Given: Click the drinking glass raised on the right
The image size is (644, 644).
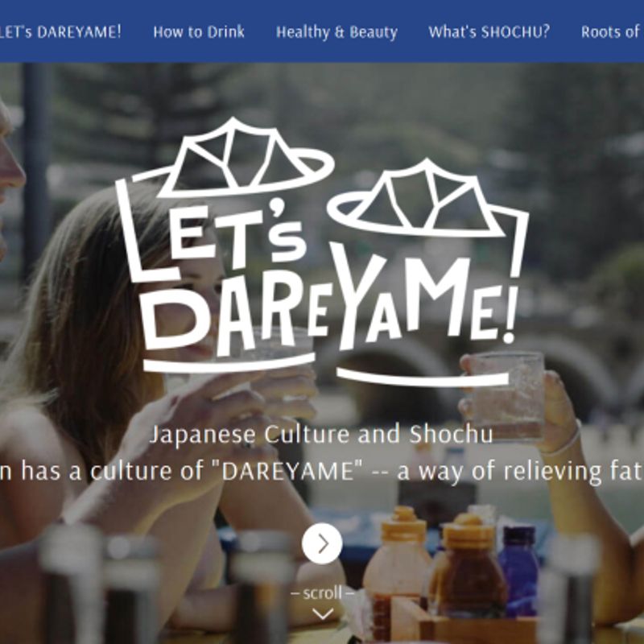Looking at the screenshot, I should (507, 396).
